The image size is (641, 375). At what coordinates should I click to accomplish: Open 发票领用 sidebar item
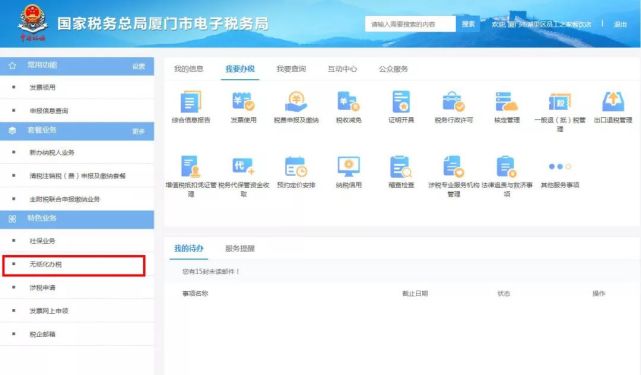(77, 87)
